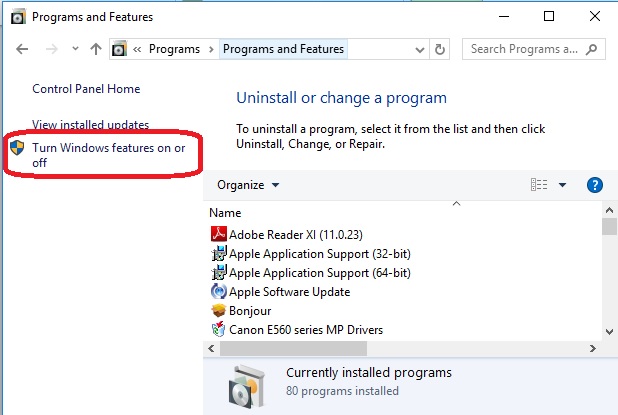Click the help question mark icon
618x415 pixels.
click(x=595, y=185)
